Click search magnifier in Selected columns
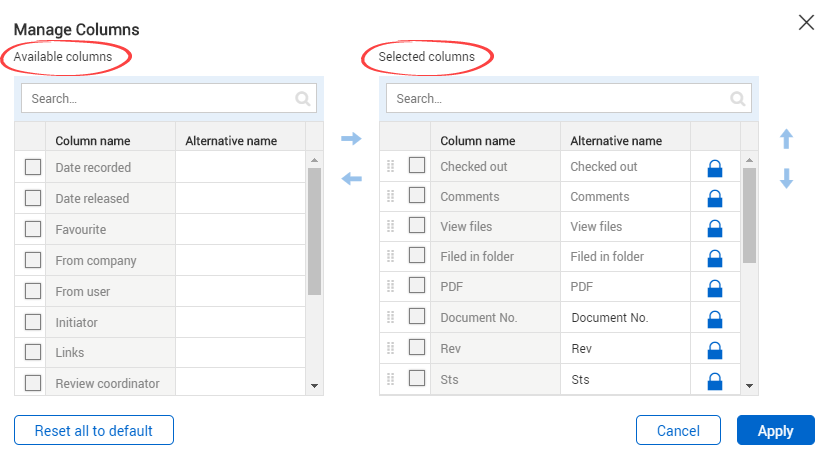The image size is (830, 460). coord(738,99)
